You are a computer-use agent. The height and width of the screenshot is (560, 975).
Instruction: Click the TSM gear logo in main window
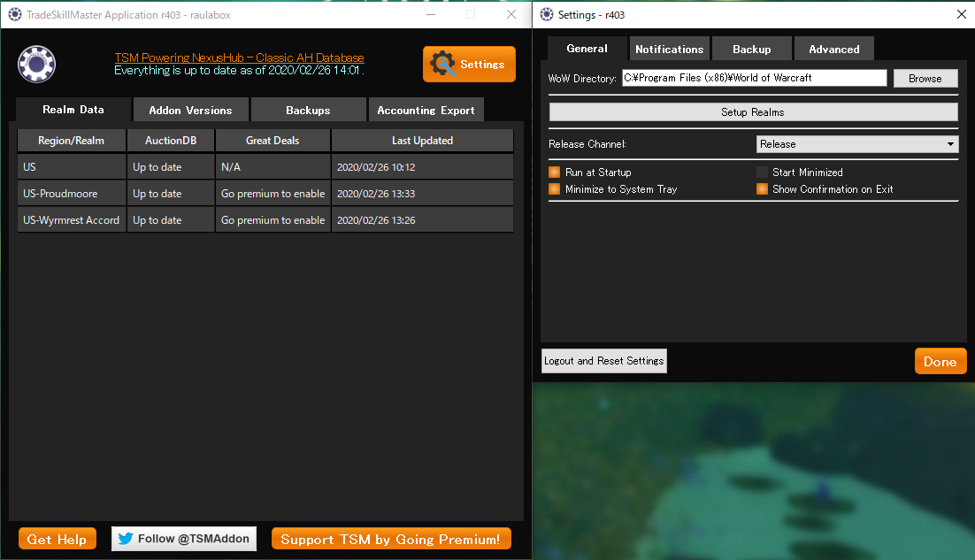pyautogui.click(x=36, y=64)
